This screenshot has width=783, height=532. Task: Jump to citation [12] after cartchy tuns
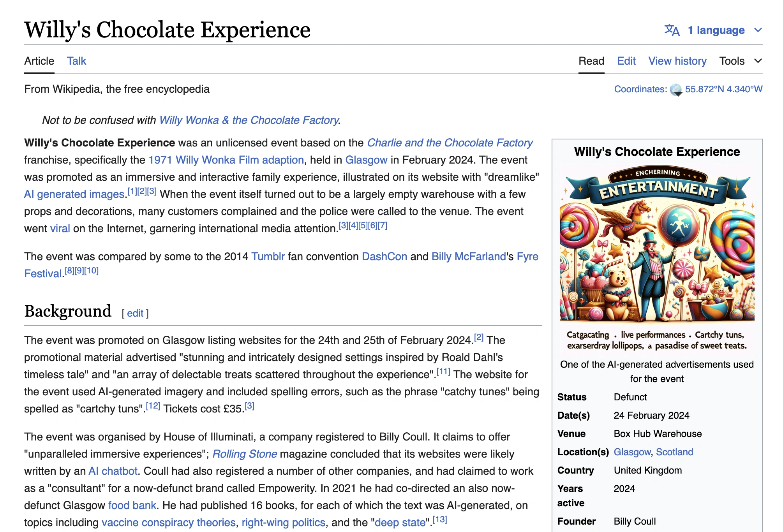[x=153, y=406]
